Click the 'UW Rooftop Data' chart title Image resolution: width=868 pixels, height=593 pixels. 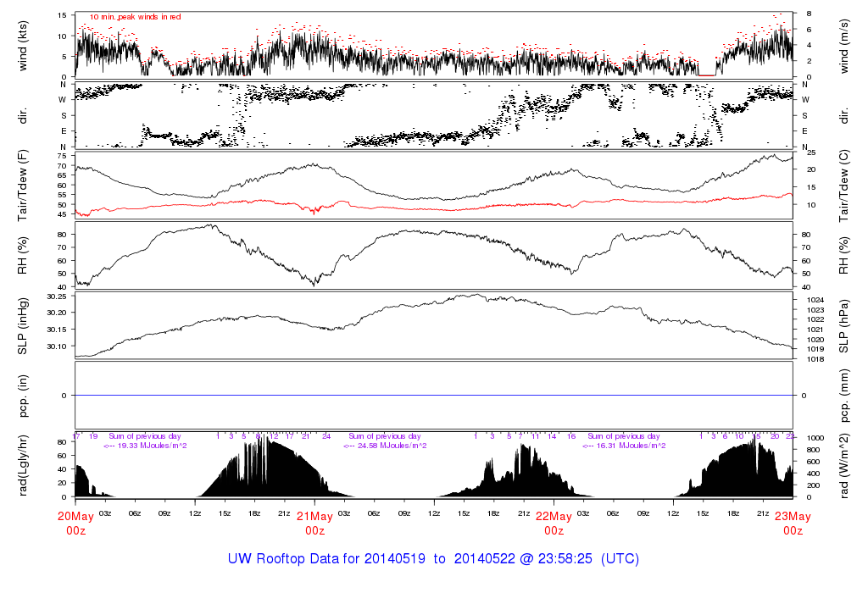click(433, 559)
